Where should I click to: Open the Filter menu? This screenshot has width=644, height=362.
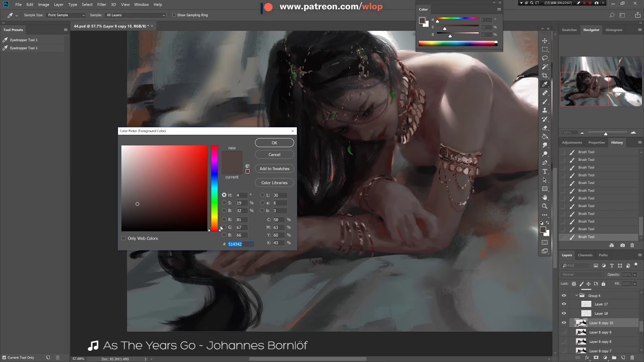[x=102, y=5]
